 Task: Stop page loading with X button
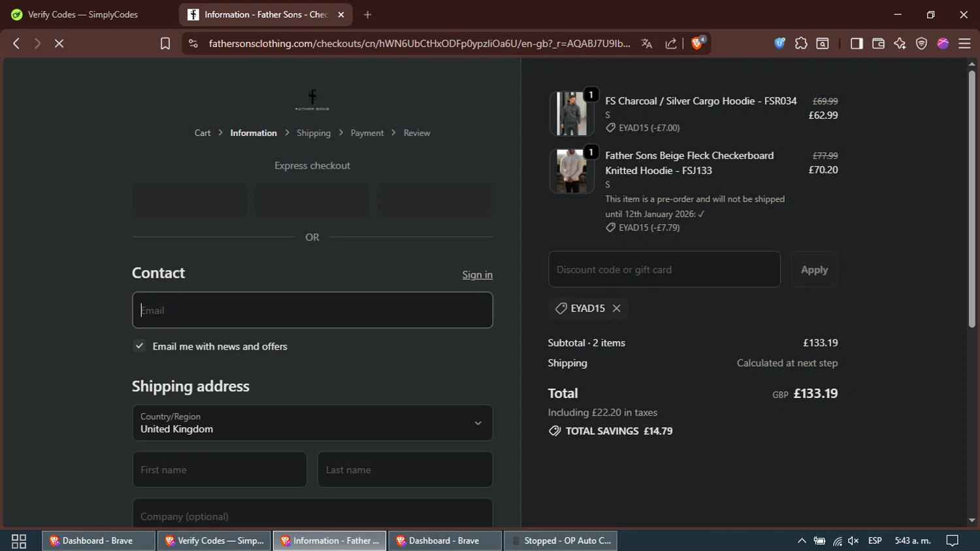coord(59,43)
